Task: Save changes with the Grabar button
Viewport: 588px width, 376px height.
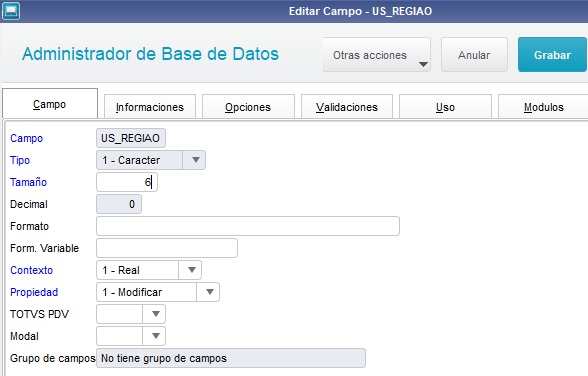Action: pyautogui.click(x=552, y=55)
